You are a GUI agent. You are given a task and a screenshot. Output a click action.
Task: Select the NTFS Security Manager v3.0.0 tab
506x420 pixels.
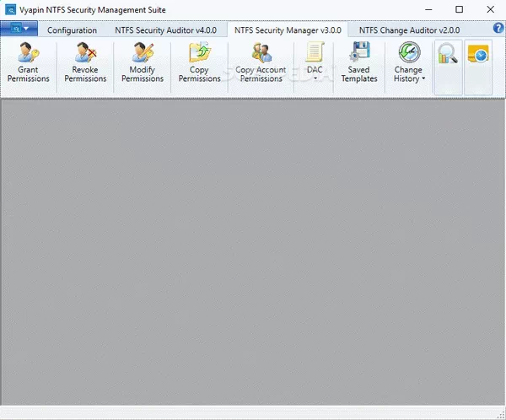(x=288, y=30)
